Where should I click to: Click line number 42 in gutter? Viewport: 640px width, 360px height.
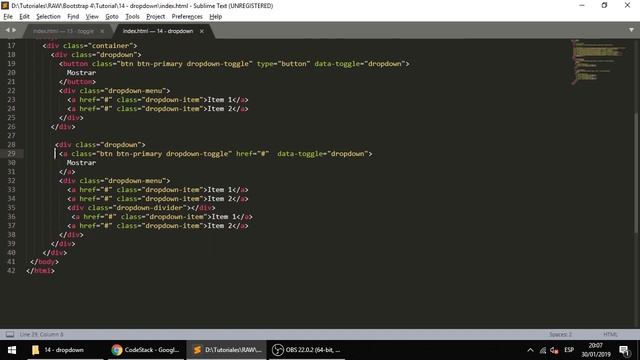click(x=11, y=271)
